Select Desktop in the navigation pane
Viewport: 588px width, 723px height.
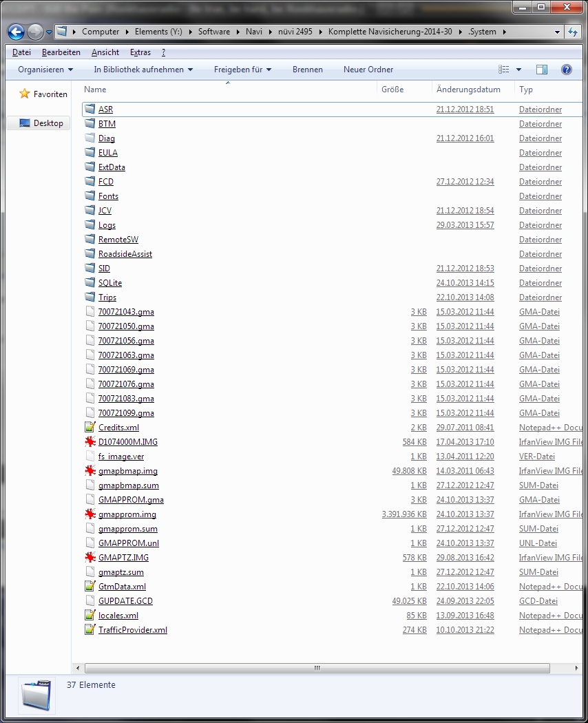[x=48, y=123]
